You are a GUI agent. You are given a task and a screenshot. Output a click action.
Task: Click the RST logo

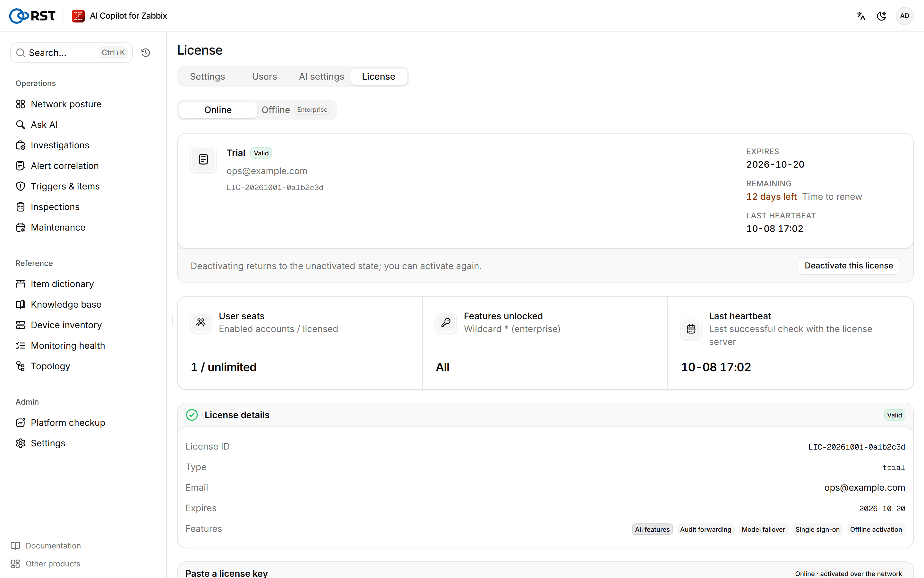pos(32,16)
